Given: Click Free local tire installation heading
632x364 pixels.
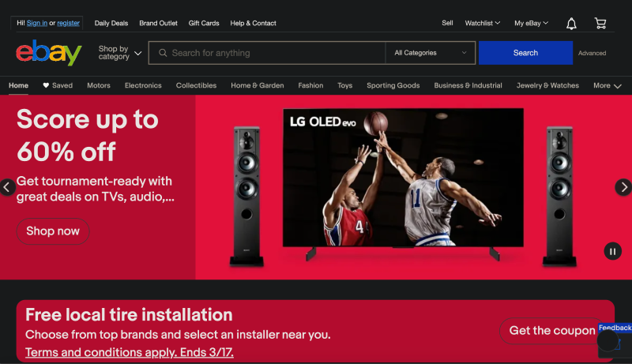Looking at the screenshot, I should coord(129,315).
